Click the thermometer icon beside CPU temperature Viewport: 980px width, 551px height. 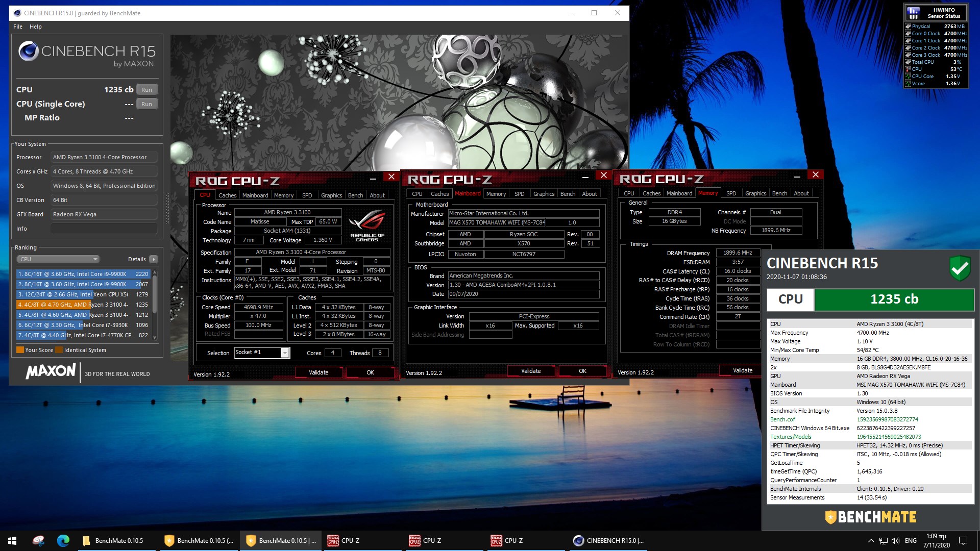point(908,69)
